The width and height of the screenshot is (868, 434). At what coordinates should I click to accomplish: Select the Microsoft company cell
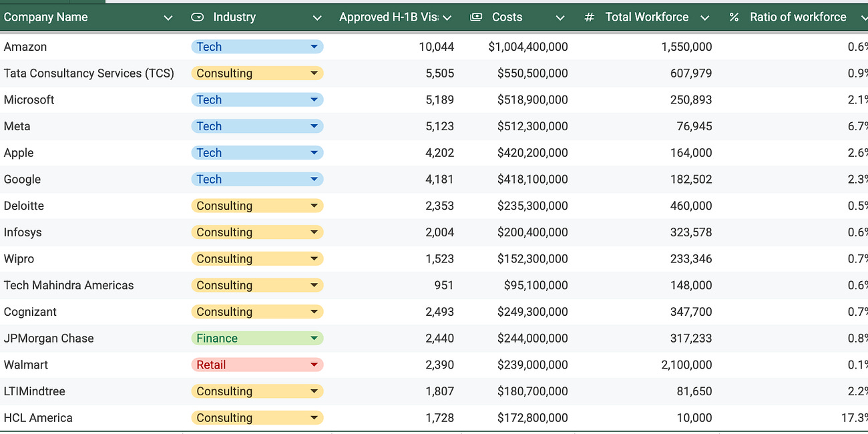[x=91, y=99]
